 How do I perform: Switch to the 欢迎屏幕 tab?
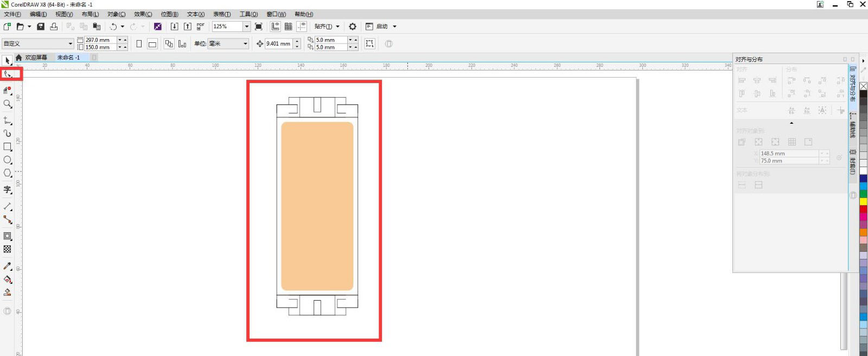click(36, 58)
